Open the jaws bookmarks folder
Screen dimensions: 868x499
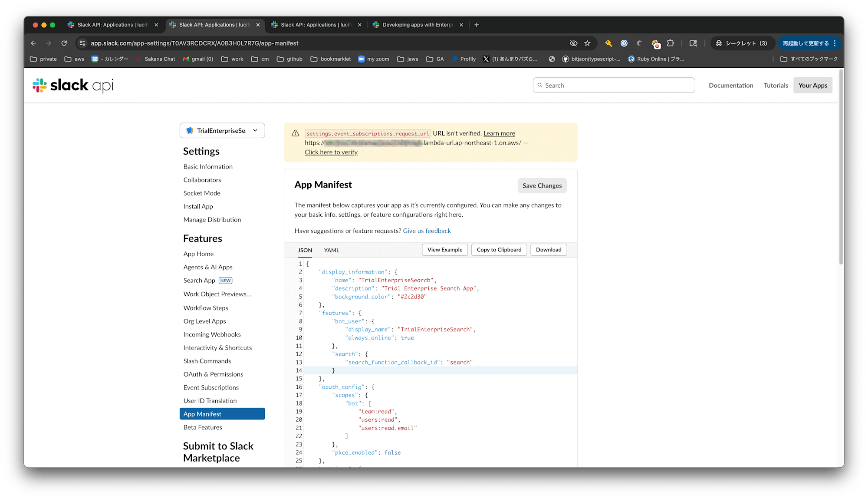pos(408,59)
